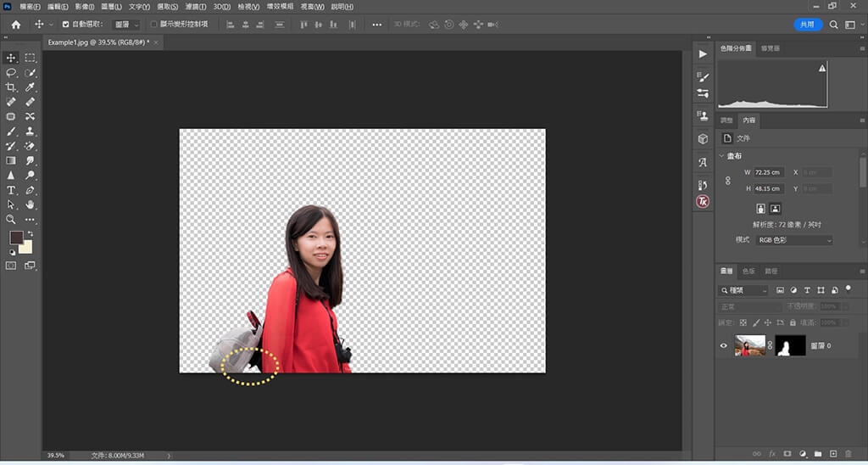Screen dimensions: 868x465
Task: Click the foreground color swatch
Action: tap(15, 238)
